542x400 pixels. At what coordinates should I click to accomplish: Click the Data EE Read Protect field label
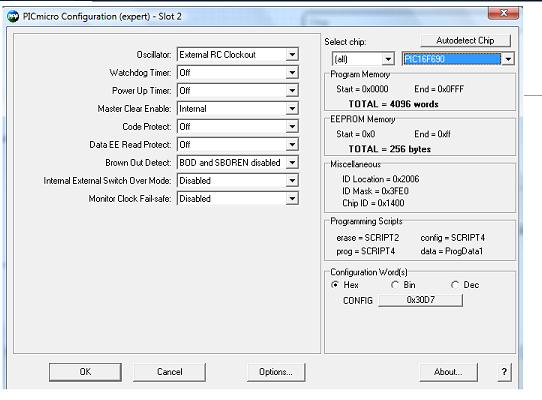click(x=130, y=145)
